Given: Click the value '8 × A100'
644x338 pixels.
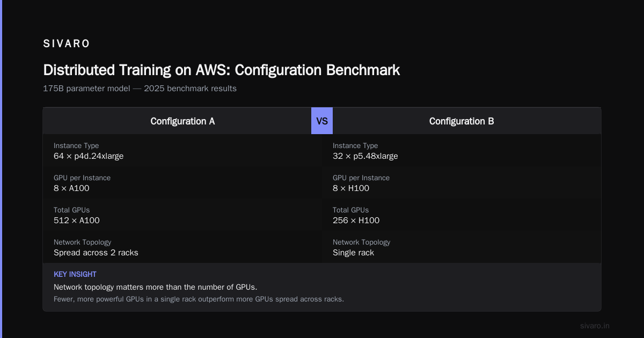Looking at the screenshot, I should (x=71, y=188).
